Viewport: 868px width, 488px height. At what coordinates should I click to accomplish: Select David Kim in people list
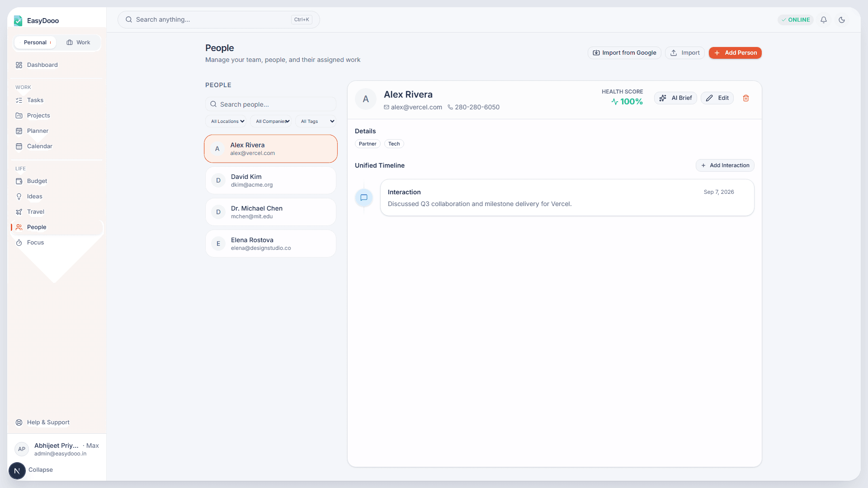[x=271, y=180]
